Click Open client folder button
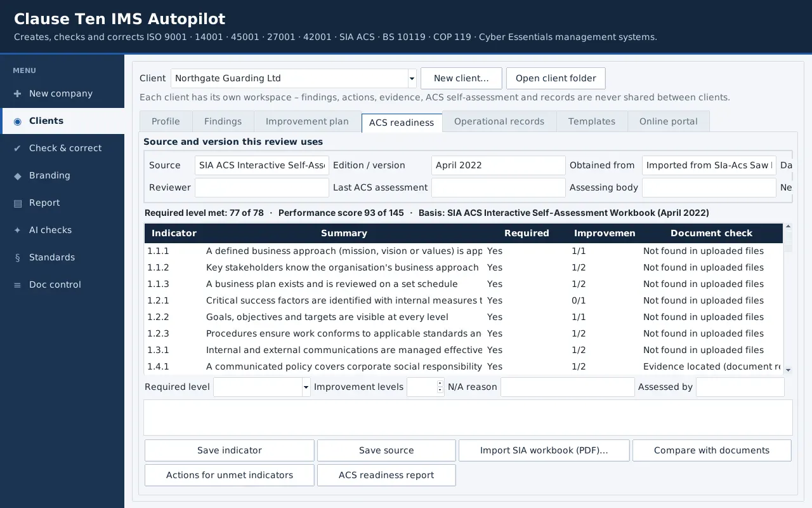 tap(556, 78)
